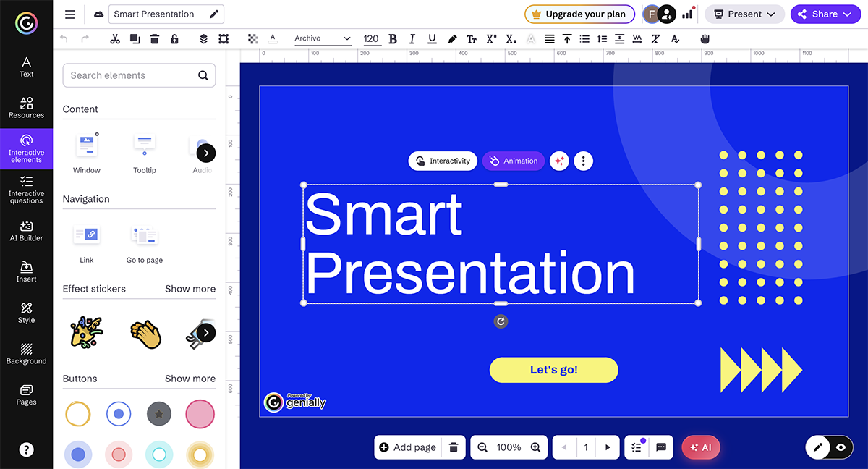Open the text color picker

273,39
